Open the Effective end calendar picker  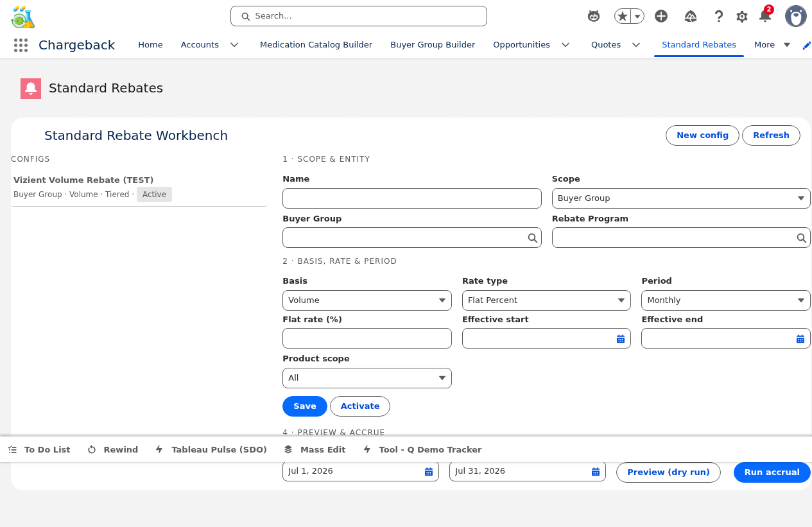[800, 339]
